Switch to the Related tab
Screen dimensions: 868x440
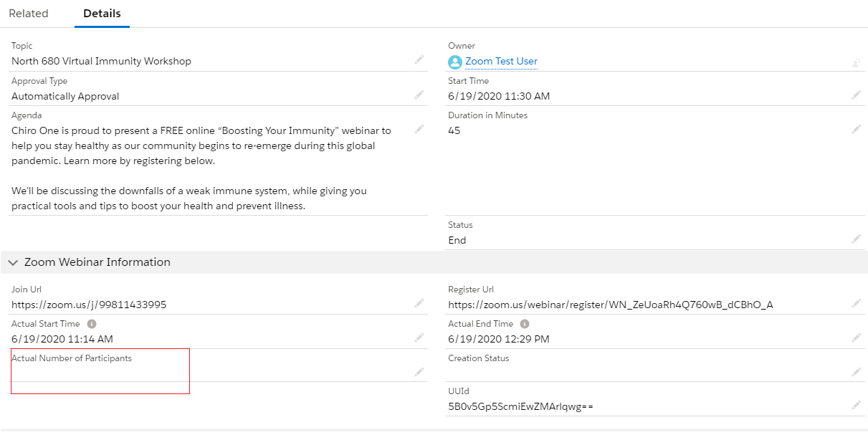(29, 14)
